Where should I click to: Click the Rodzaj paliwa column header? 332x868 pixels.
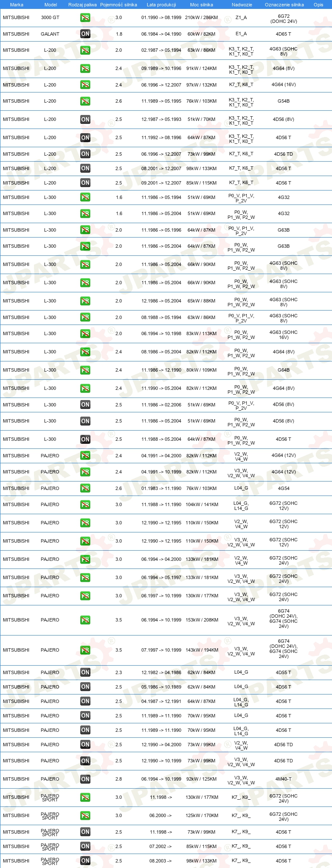82,5
